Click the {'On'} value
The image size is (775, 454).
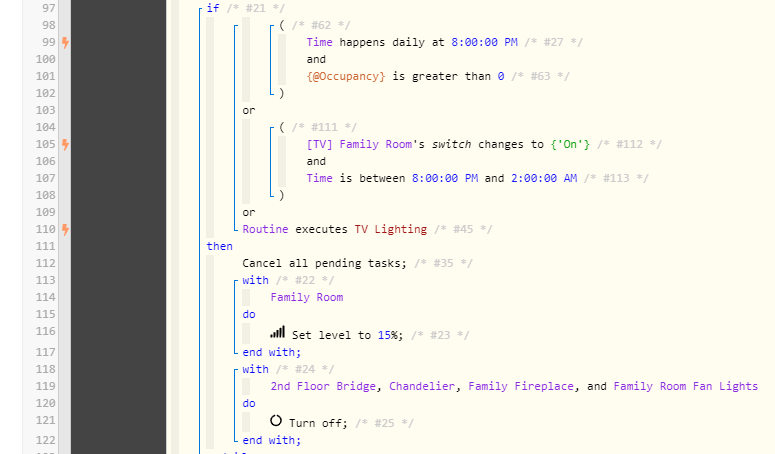[570, 144]
